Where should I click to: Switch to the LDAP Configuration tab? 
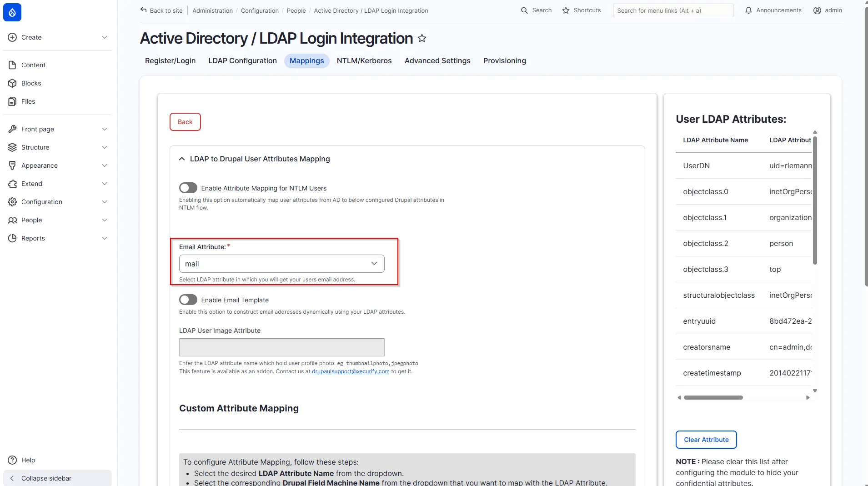click(242, 61)
